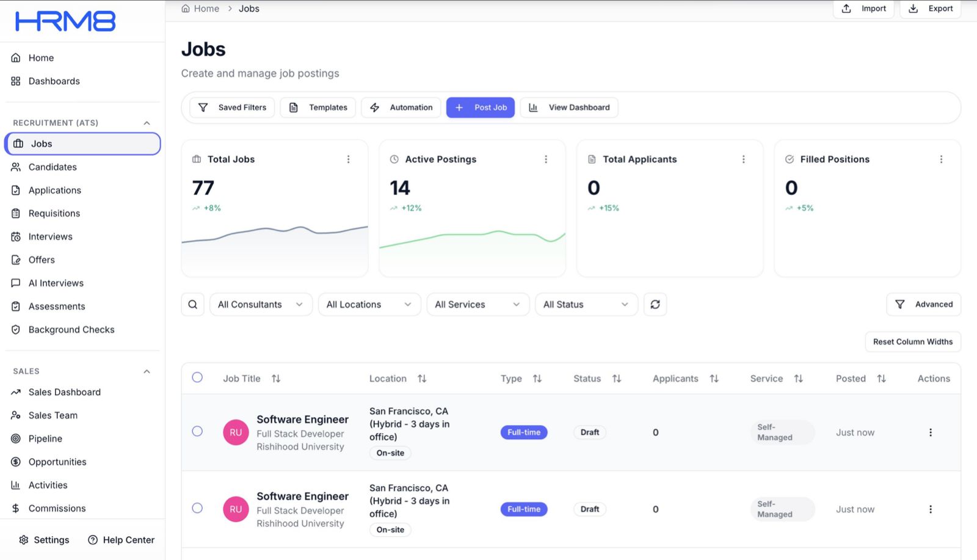The width and height of the screenshot is (977, 560).
Task: Open Sales Dashboard from the sidebar
Action: click(64, 392)
